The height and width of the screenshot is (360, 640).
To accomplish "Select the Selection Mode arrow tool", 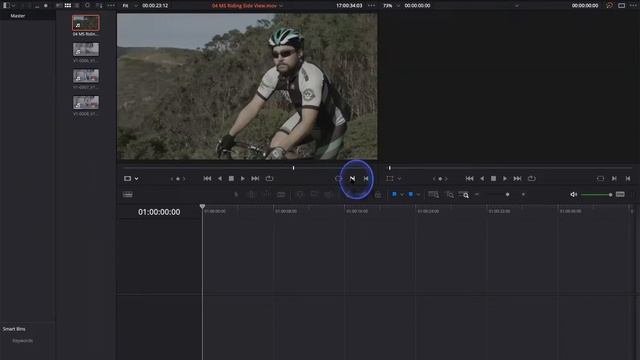I will (x=236, y=195).
